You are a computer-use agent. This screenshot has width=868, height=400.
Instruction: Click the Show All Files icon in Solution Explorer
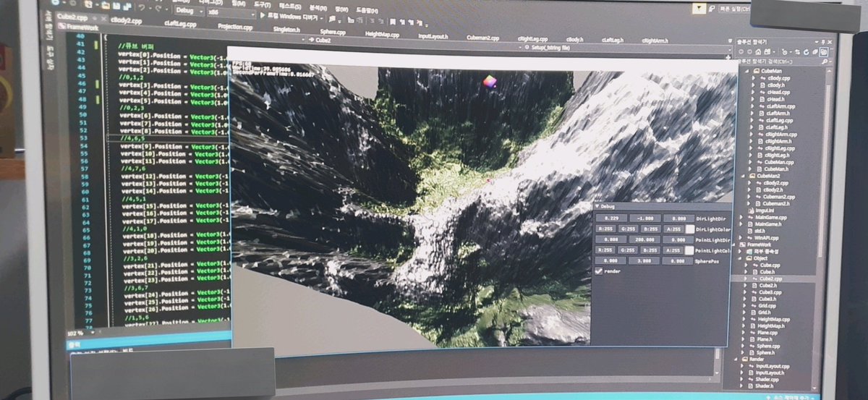[x=824, y=52]
